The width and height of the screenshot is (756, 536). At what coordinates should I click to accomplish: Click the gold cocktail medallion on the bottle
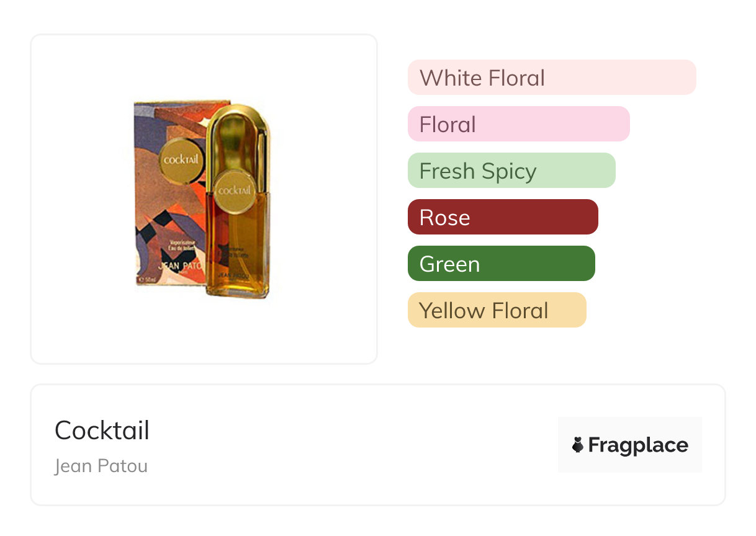coord(234,190)
